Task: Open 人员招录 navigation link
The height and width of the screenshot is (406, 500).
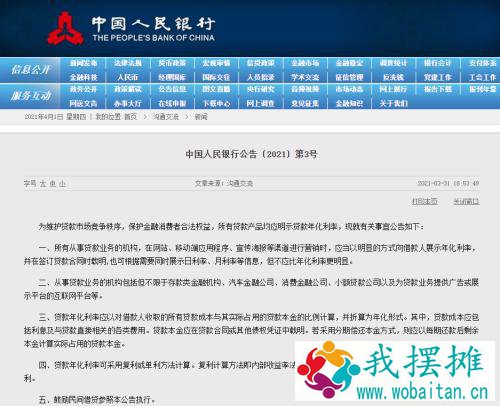Action: [x=261, y=77]
